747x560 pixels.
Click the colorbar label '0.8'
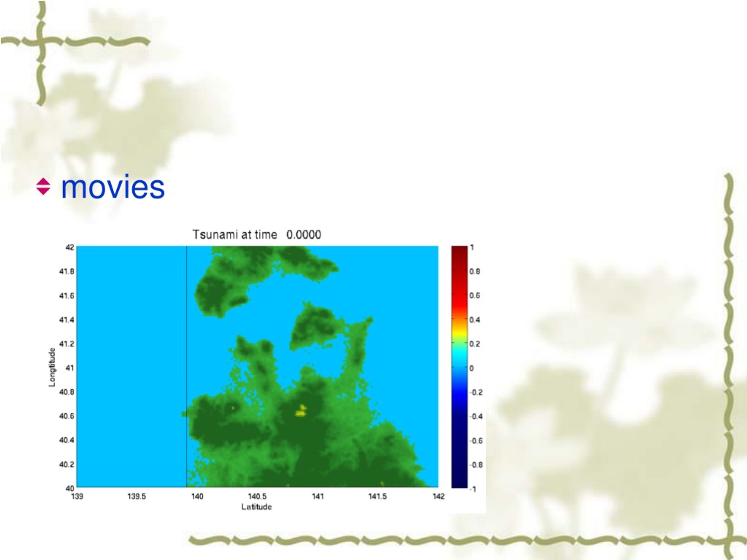click(475, 271)
